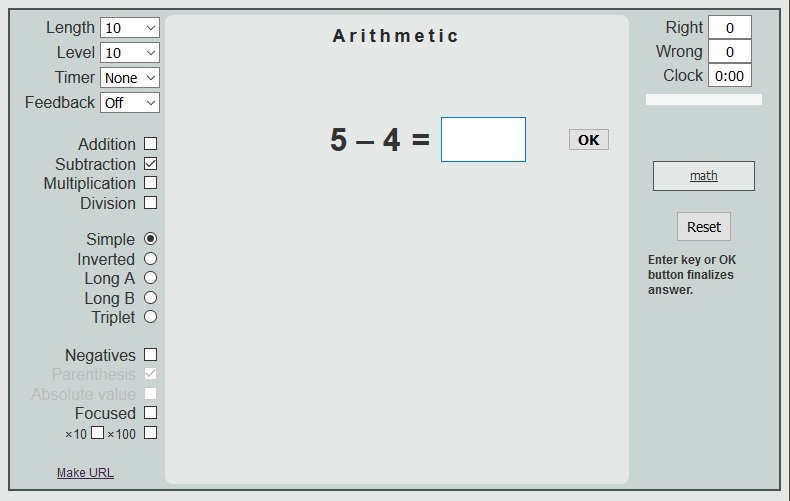This screenshot has width=790, height=501.
Task: Enable the Focused checkbox
Action: pos(150,413)
